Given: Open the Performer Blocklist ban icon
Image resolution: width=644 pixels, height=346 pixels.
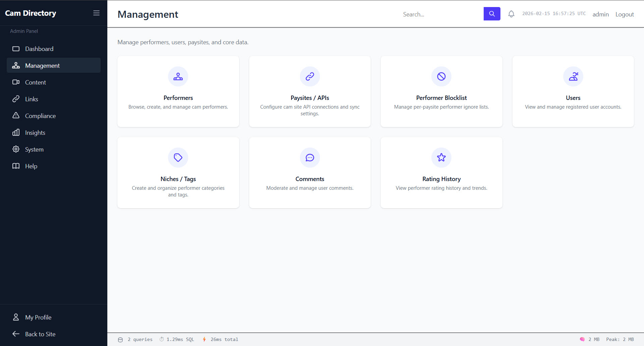Looking at the screenshot, I should click(441, 76).
